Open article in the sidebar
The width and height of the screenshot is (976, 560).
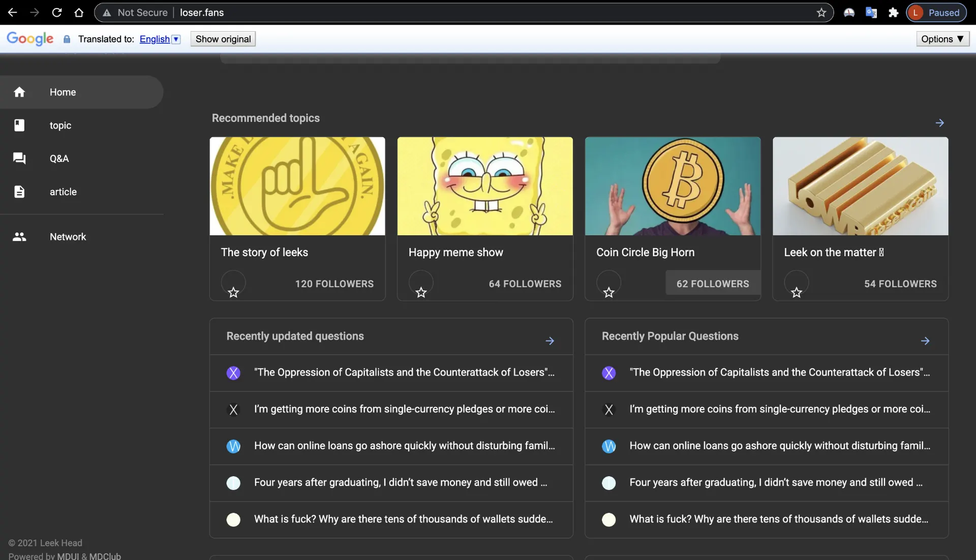pyautogui.click(x=81, y=192)
